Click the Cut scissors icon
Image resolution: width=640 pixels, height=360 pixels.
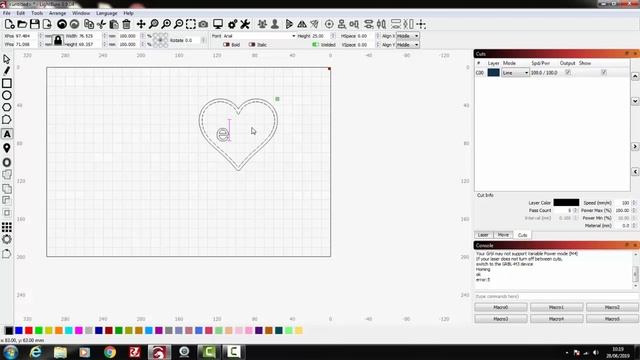tap(101, 24)
